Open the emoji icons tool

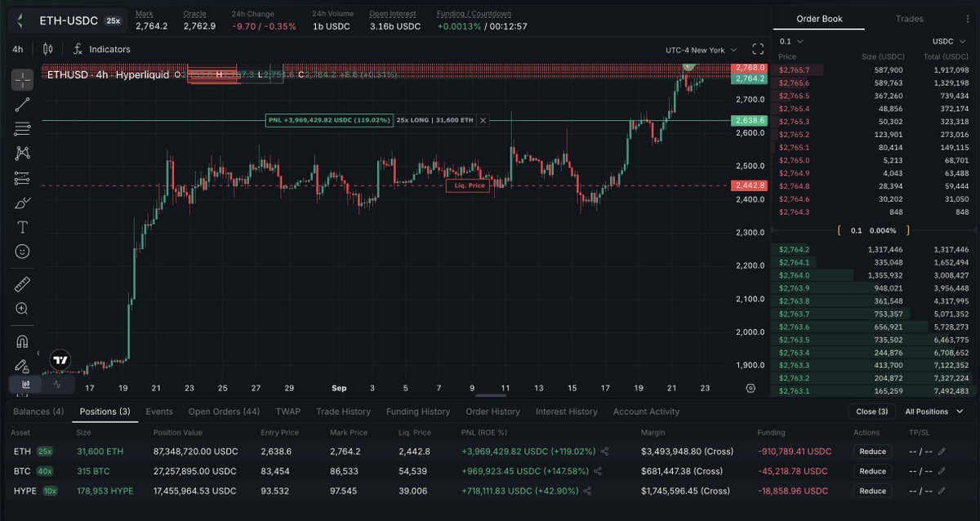[22, 252]
